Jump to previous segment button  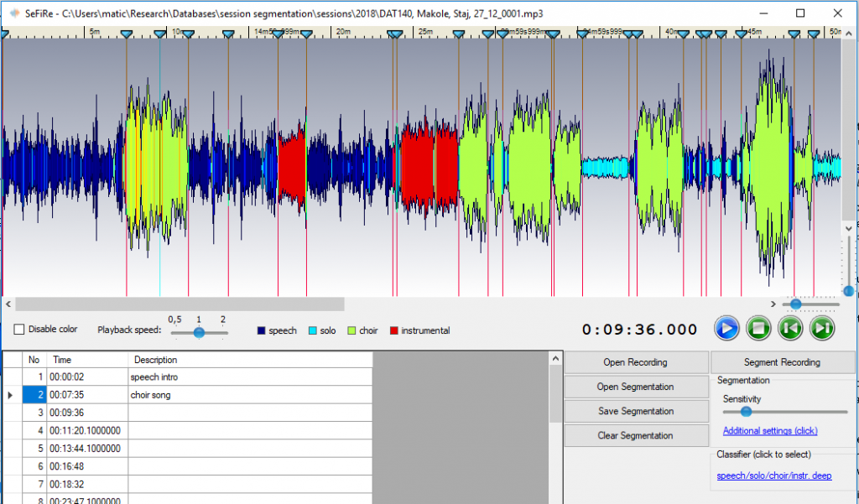[790, 329]
